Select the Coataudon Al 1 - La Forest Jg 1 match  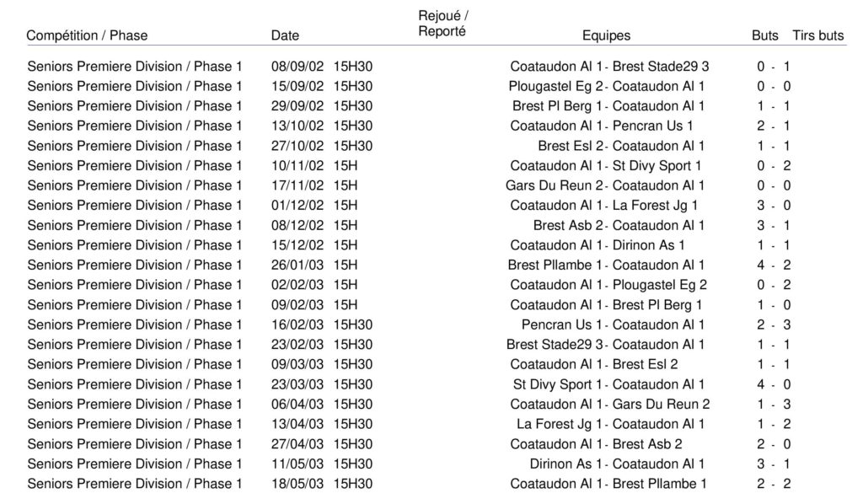tap(603, 206)
